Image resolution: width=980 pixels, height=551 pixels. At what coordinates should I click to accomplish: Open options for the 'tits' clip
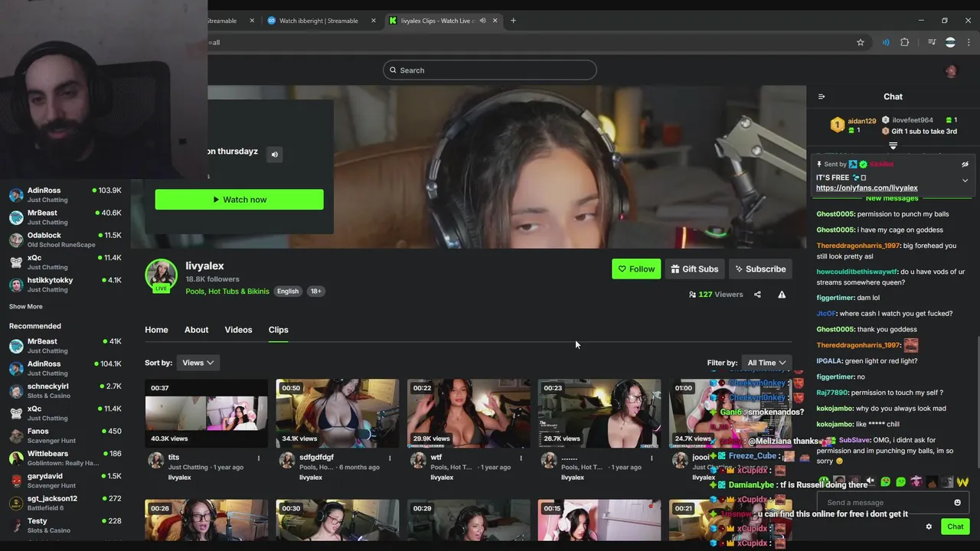tap(259, 458)
